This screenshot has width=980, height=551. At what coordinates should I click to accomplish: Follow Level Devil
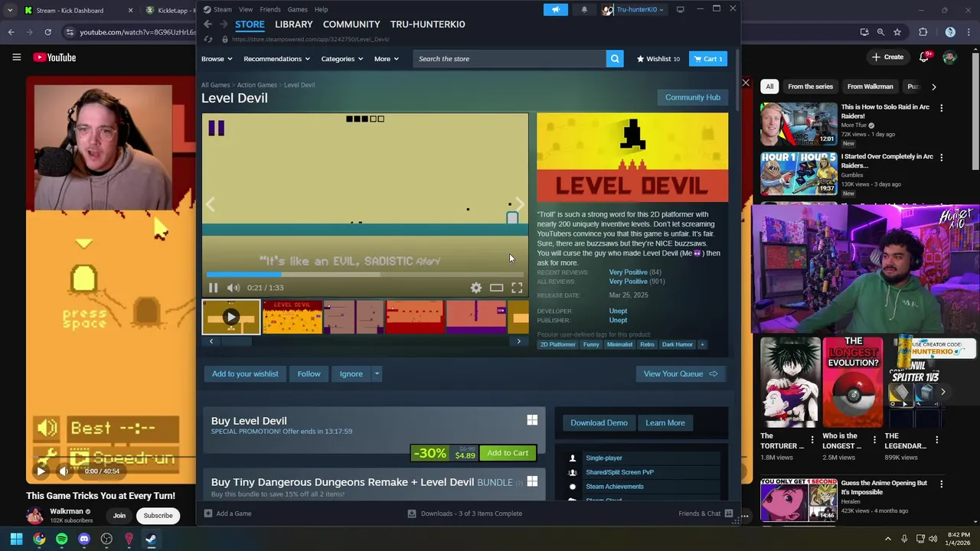point(309,374)
